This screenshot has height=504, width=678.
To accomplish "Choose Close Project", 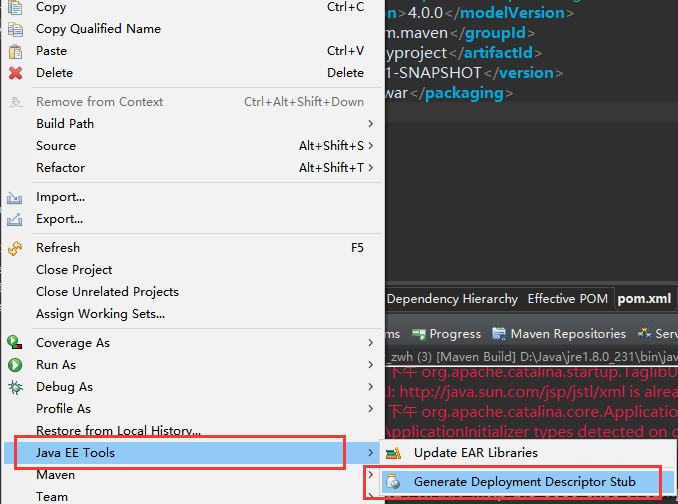I will pyautogui.click(x=74, y=270).
